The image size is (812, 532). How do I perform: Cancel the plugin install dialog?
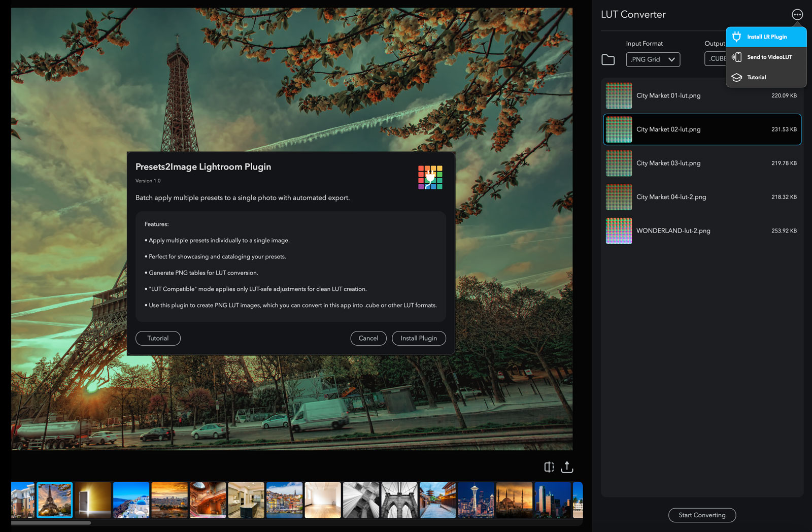[x=368, y=338]
